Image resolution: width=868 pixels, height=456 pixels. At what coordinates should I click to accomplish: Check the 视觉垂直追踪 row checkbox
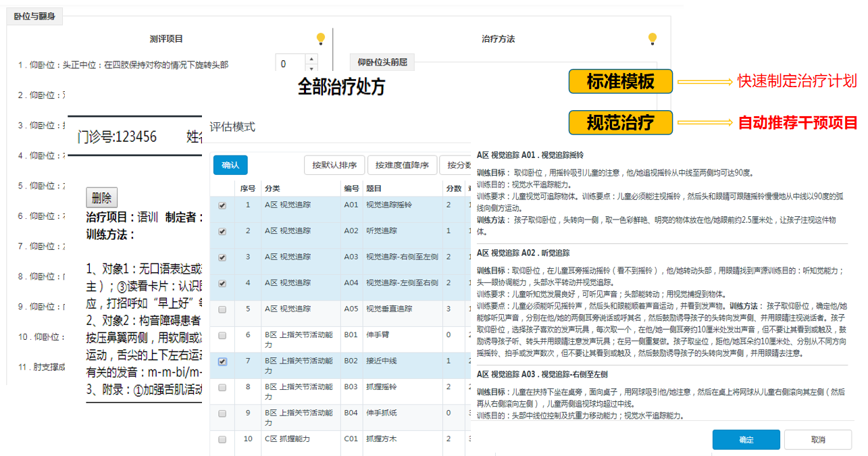[x=222, y=309]
